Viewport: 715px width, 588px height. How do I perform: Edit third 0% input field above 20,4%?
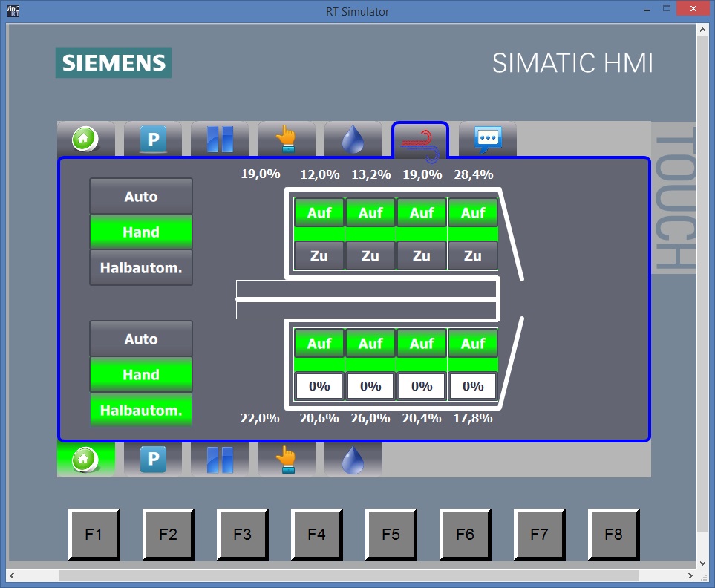click(x=422, y=386)
